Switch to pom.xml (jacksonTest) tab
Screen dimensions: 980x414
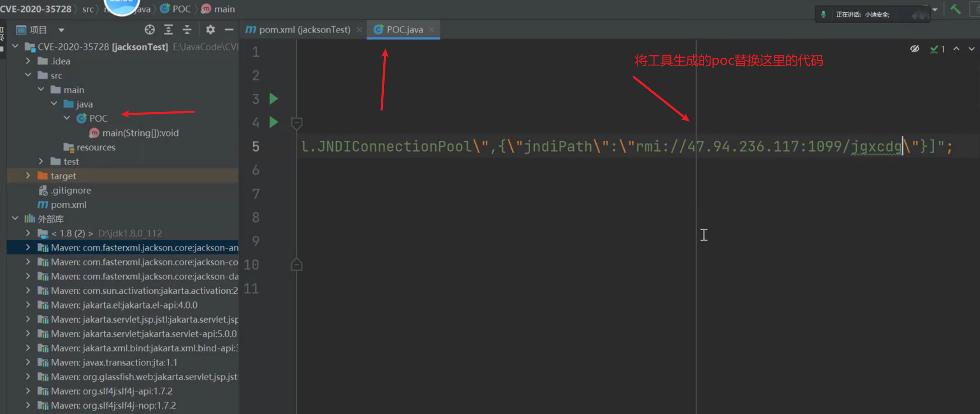click(x=304, y=30)
